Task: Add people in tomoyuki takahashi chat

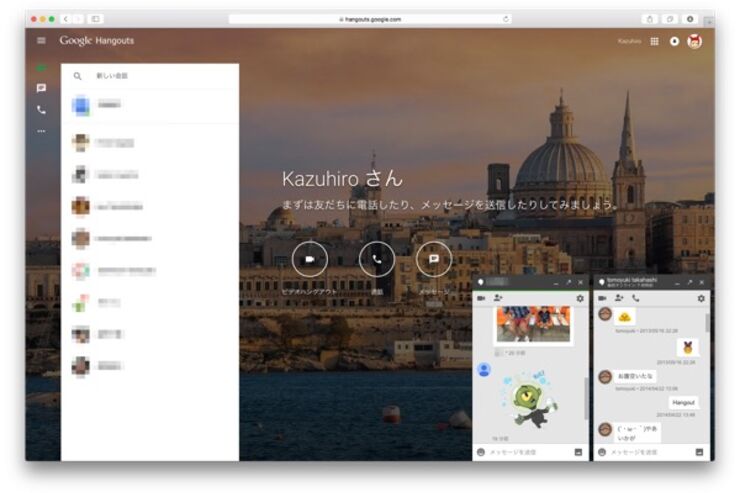Action: (619, 298)
